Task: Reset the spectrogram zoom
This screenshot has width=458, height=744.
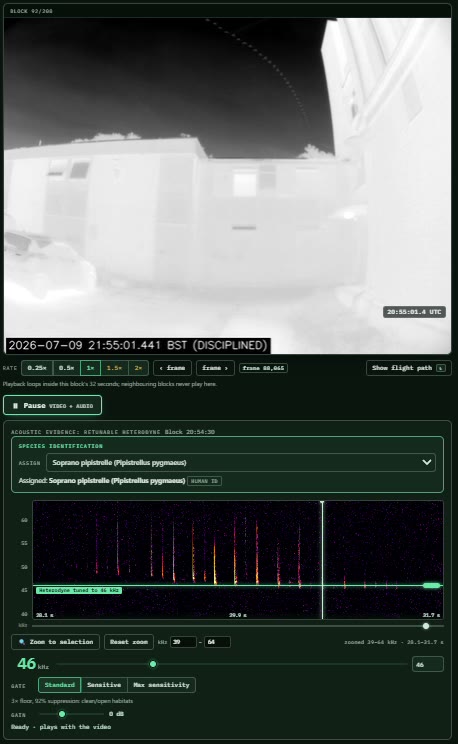Action: point(129,642)
